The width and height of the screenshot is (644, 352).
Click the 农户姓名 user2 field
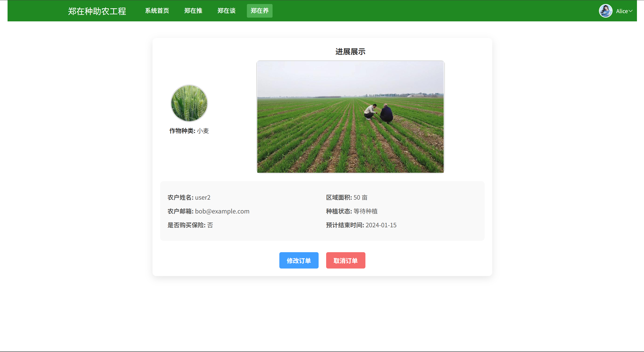pos(189,197)
